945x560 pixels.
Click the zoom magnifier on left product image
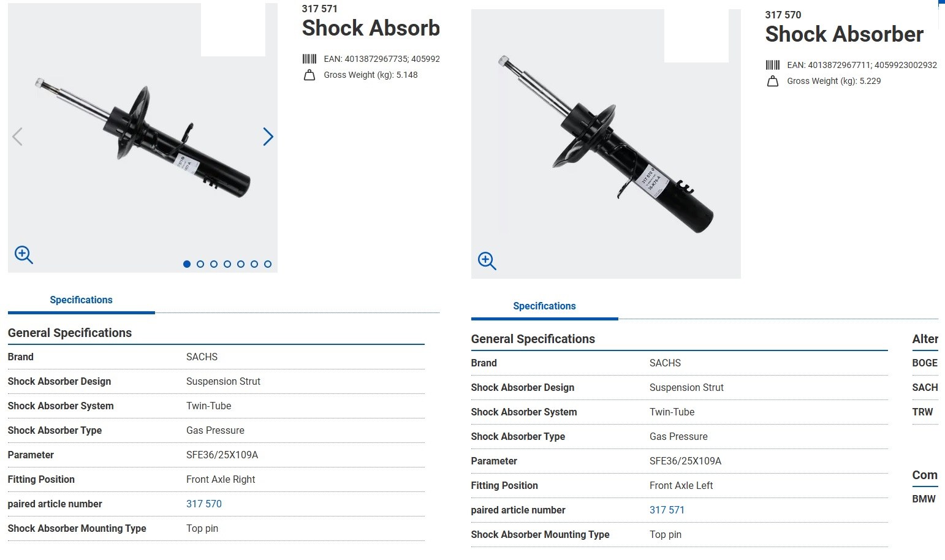click(x=23, y=254)
